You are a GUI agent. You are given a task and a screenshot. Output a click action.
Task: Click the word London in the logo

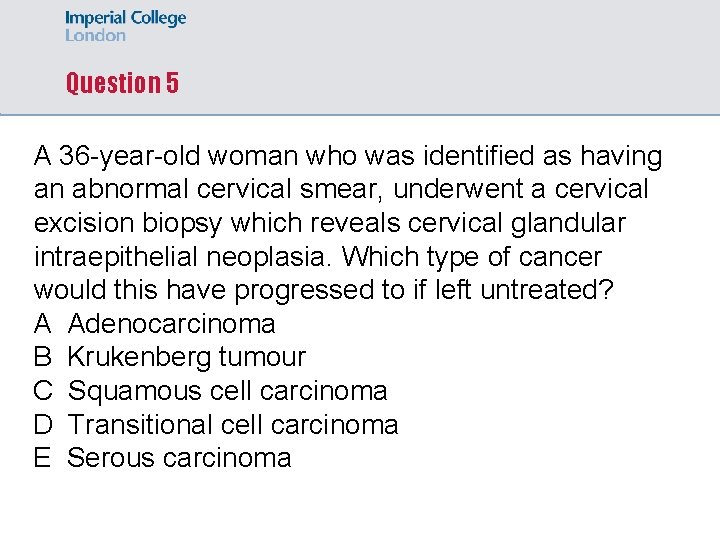coord(96,35)
